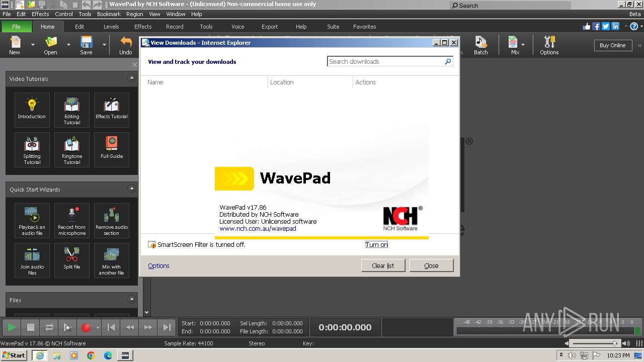Click the Facebook share icon
Viewport: 644px width, 362px height.
tap(596, 27)
